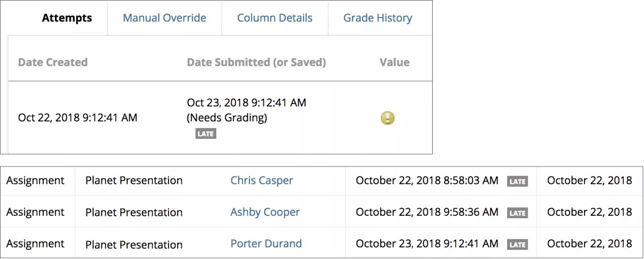644x259 pixels.
Task: Open Chris Casper's submission link
Action: tap(262, 181)
